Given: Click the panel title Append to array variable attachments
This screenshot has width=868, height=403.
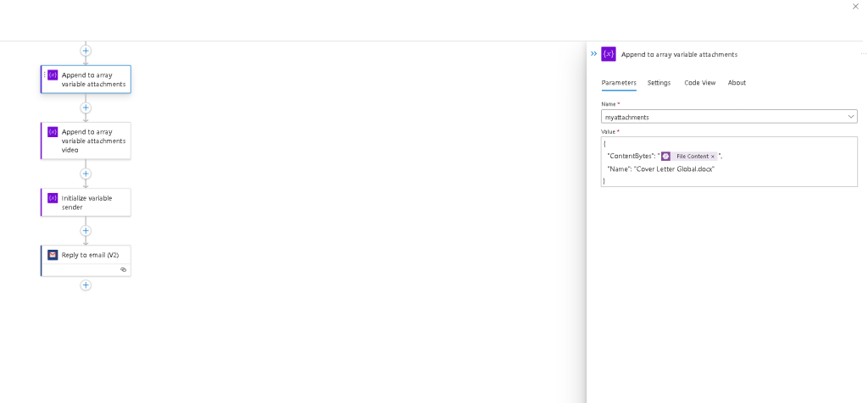Looking at the screenshot, I should click(679, 54).
